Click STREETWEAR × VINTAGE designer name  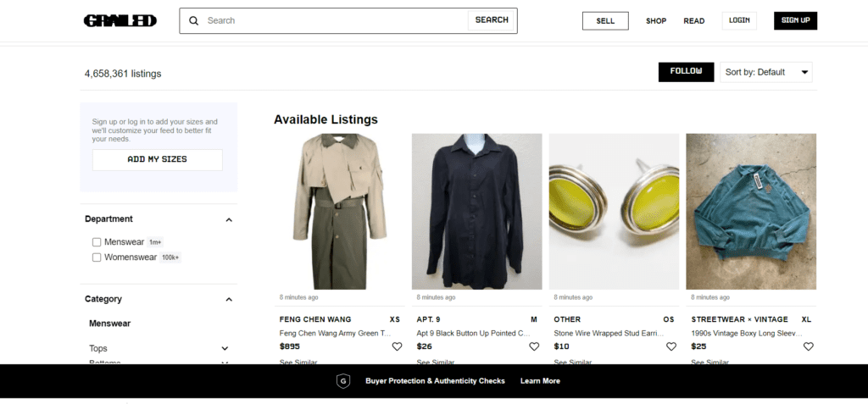tap(739, 319)
